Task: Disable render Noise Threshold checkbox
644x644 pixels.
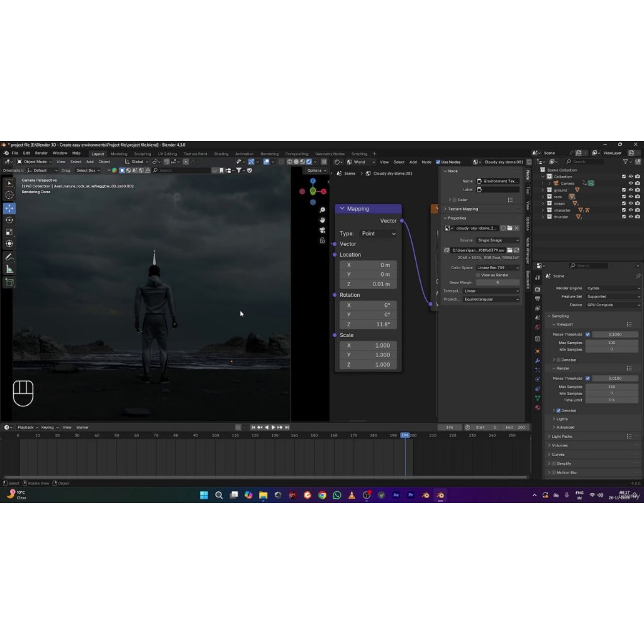Action: click(x=588, y=378)
